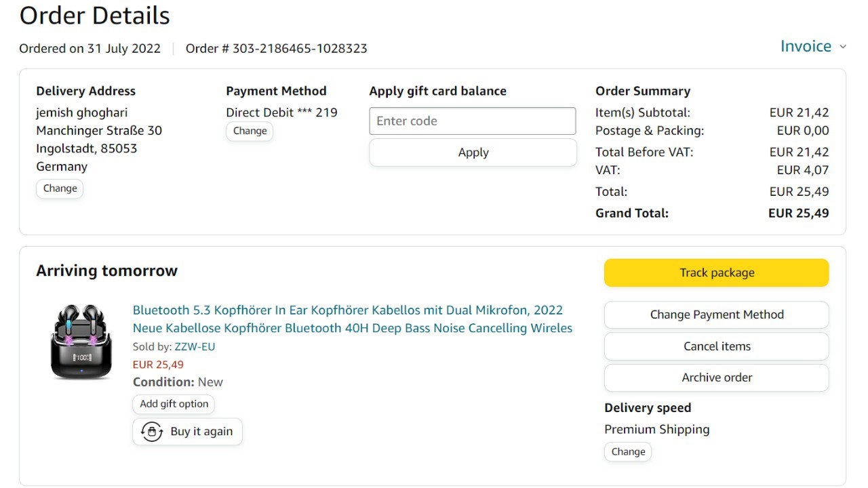Change the Direct Debit payment method
The image size is (868, 488).
250,131
